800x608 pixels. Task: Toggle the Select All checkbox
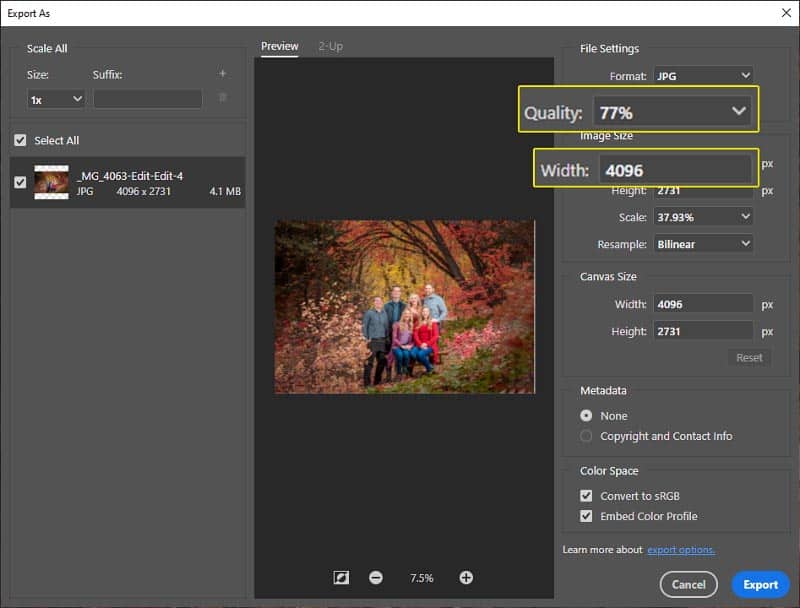click(20, 140)
